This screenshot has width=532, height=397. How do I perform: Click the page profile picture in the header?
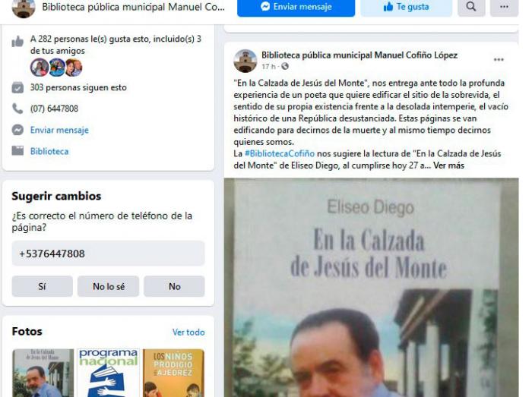pos(24,8)
